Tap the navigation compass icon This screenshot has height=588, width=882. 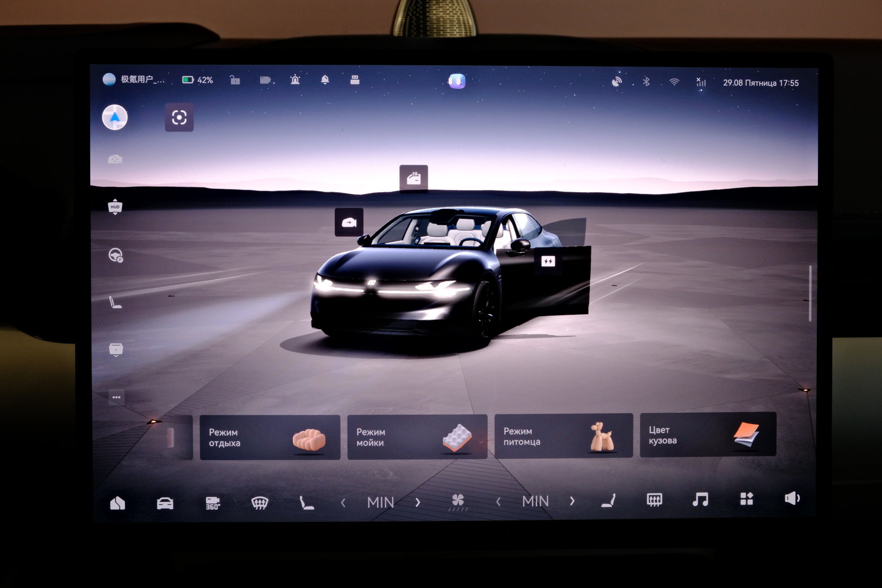(x=115, y=118)
